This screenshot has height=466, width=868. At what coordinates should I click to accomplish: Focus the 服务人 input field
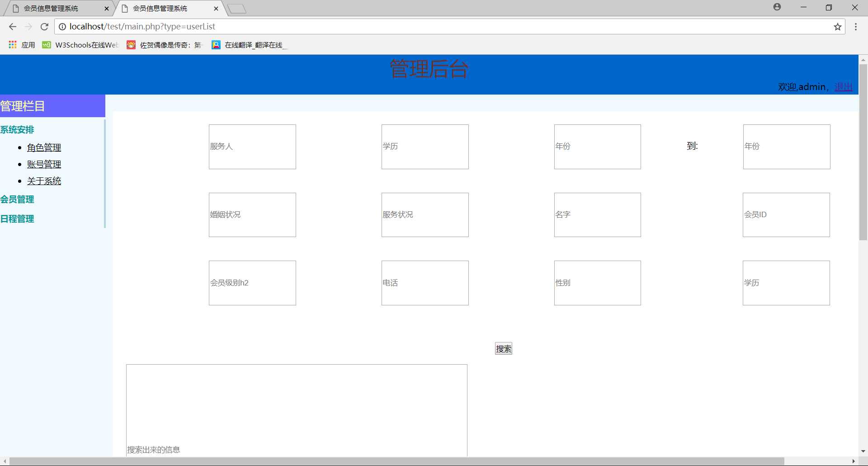(x=252, y=147)
